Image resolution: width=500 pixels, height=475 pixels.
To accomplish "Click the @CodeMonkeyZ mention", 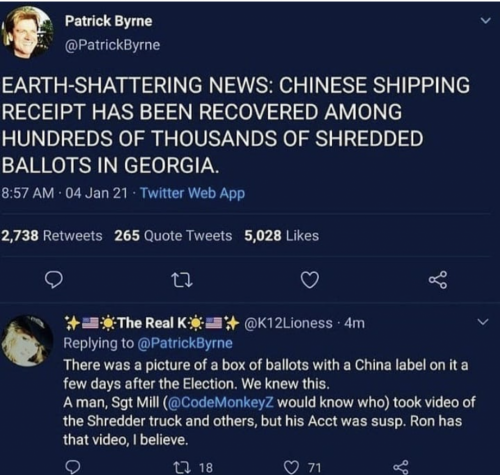I will pos(221,402).
